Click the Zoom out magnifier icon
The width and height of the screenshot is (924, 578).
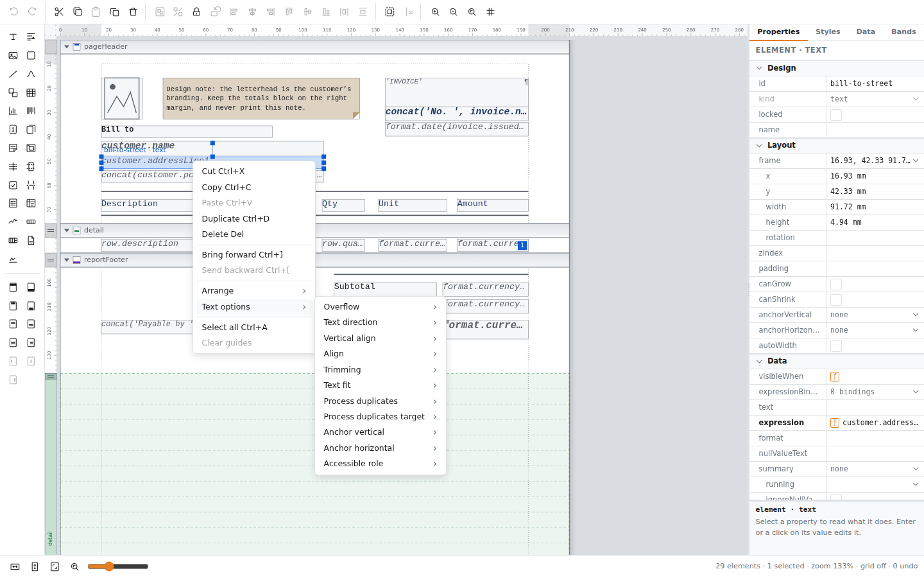(454, 12)
